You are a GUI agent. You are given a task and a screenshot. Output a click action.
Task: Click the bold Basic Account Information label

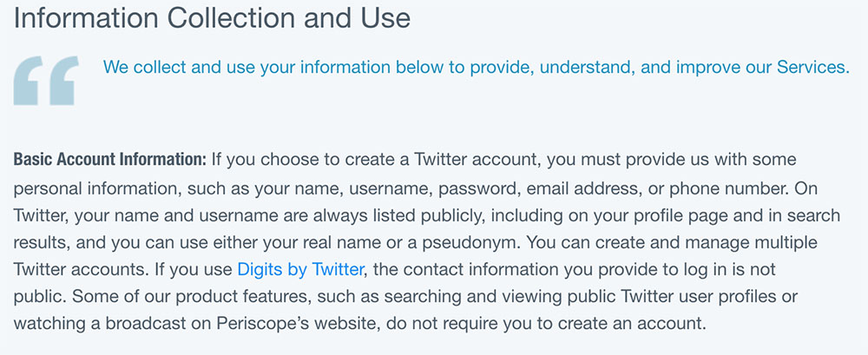click(x=109, y=160)
